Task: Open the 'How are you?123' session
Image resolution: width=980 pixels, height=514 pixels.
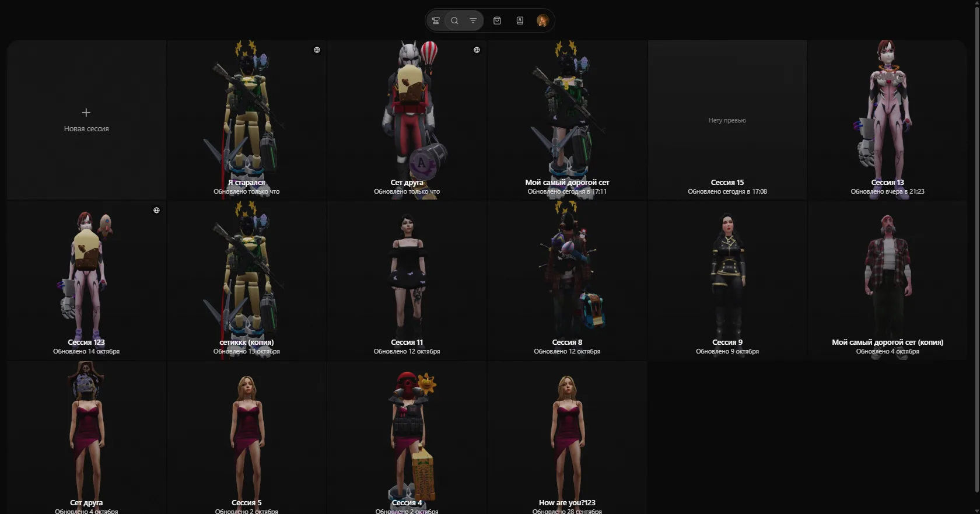Action: coord(567,438)
